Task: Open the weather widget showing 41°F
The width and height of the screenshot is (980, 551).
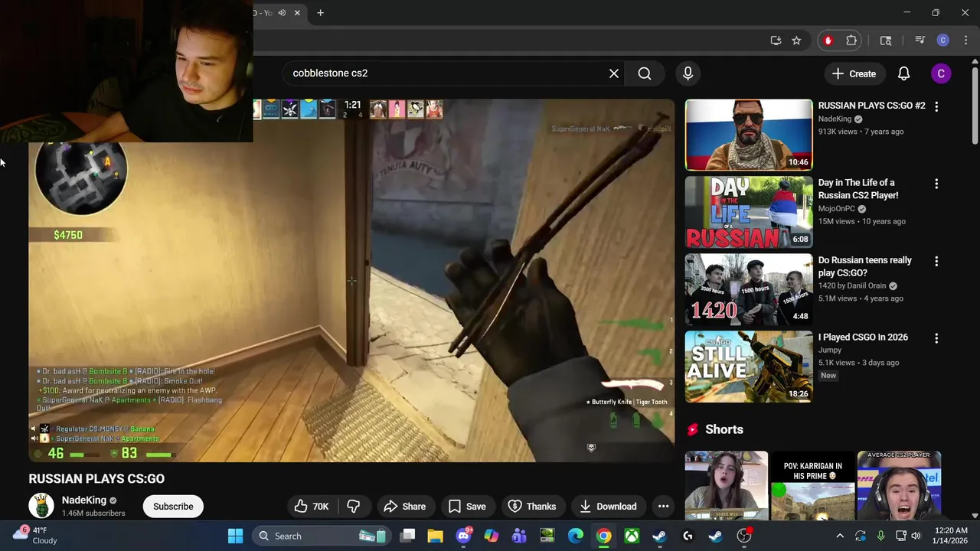Action: [x=35, y=536]
